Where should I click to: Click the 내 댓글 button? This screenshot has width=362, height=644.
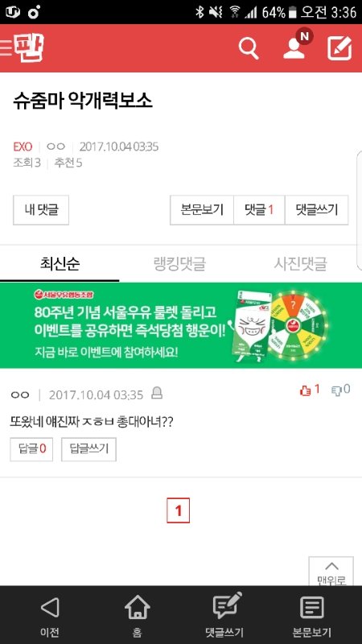coord(41,210)
